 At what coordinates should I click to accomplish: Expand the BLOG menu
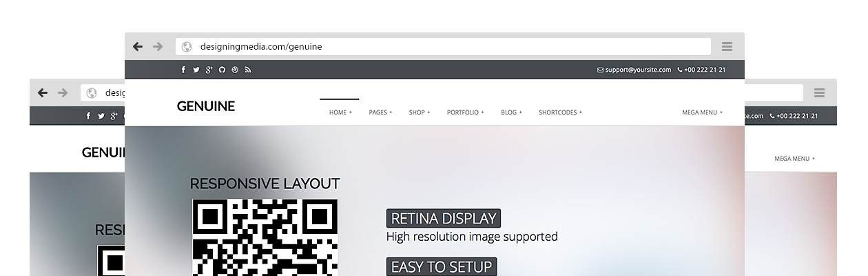click(x=512, y=112)
